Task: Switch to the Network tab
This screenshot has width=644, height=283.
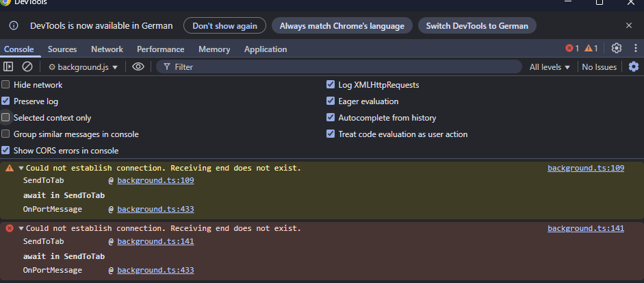Action: [107, 49]
